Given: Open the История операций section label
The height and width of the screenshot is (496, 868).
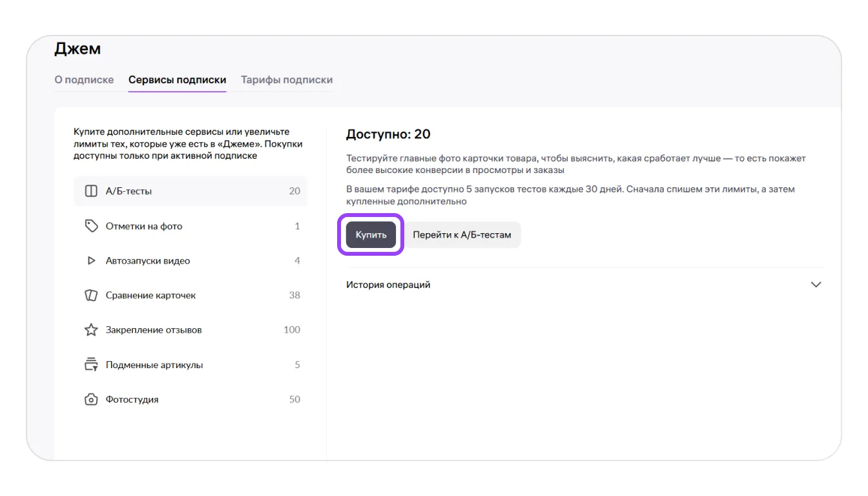Looking at the screenshot, I should tap(388, 285).
